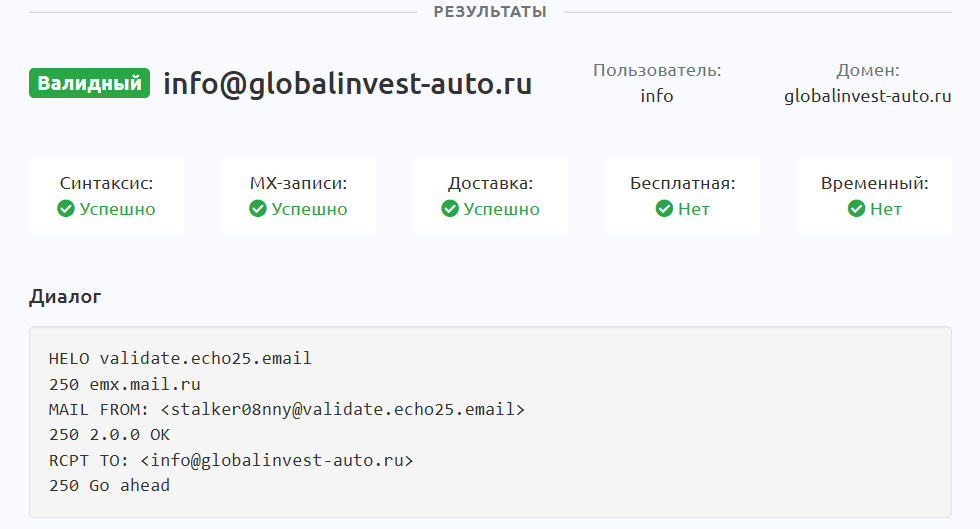Viewport: 980px width, 529px height.
Task: Click the MAIL FROM stalker08nny line
Action: pyautogui.click(x=286, y=409)
